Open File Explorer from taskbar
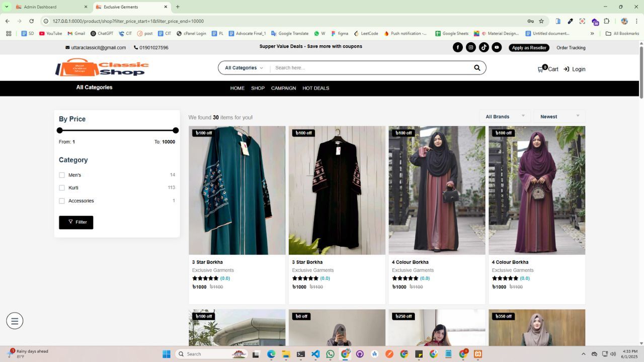 tap(286, 354)
